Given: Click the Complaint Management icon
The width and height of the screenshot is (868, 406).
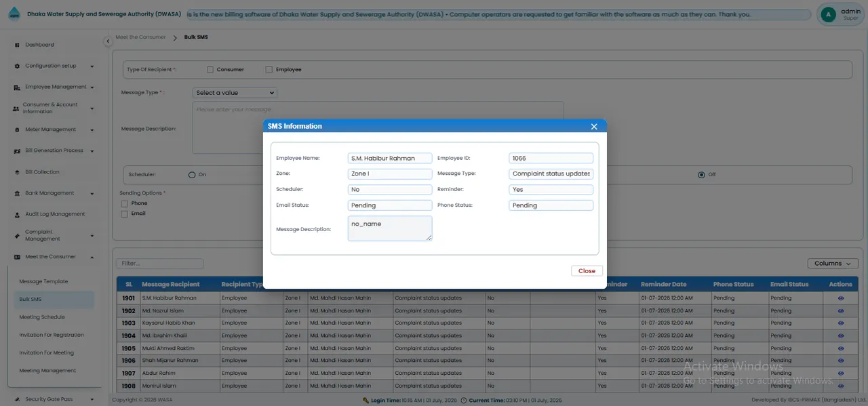Looking at the screenshot, I should (17, 235).
